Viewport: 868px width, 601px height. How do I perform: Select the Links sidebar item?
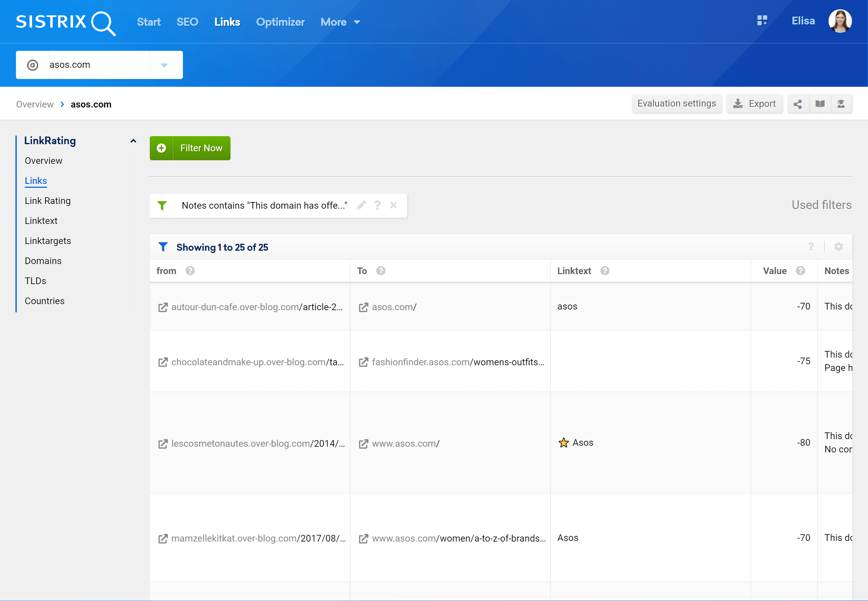click(36, 181)
